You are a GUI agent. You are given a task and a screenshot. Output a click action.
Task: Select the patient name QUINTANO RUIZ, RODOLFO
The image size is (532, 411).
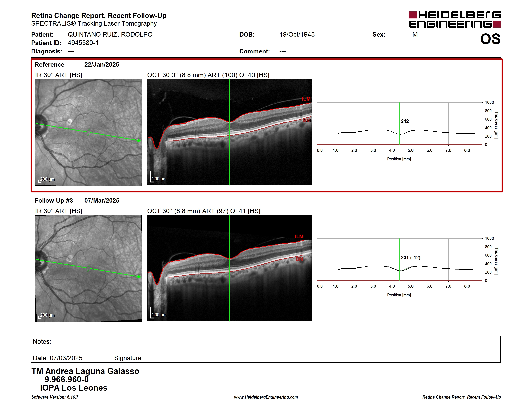point(110,35)
